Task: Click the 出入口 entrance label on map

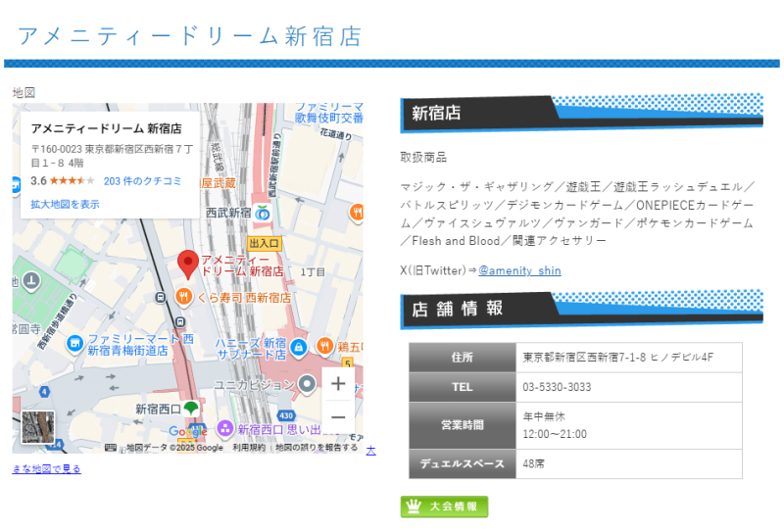Action: coord(265,243)
